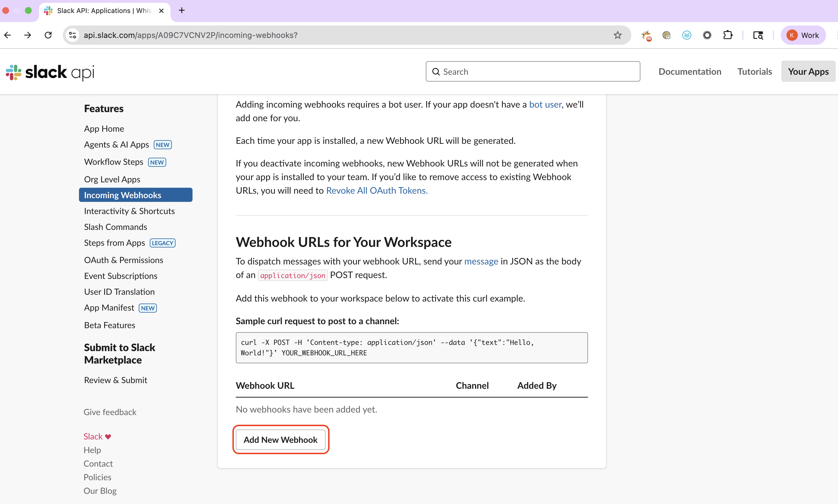Click the Channel column header
The image size is (838, 504).
pos(472,385)
